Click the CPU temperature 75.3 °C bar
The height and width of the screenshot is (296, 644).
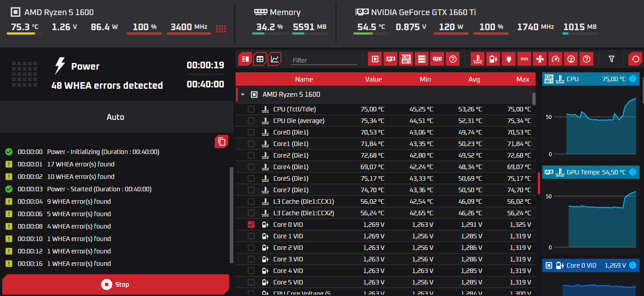coord(24,33)
